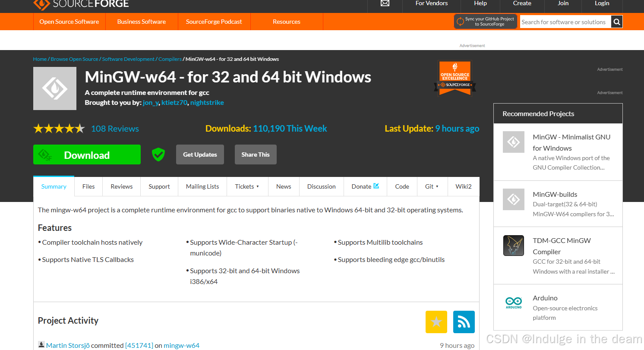Viewport: 644px width, 350px height.
Task: Click the Martin Storsjö name link
Action: [68, 345]
